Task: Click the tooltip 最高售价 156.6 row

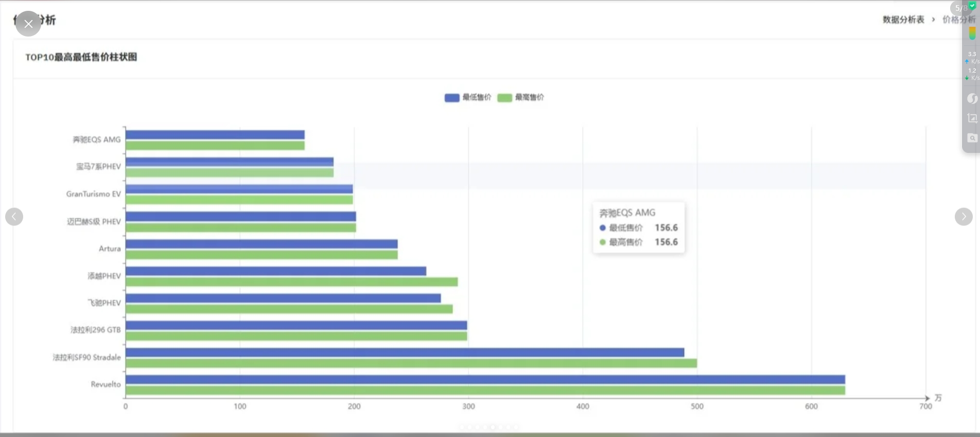Action: [x=639, y=242]
